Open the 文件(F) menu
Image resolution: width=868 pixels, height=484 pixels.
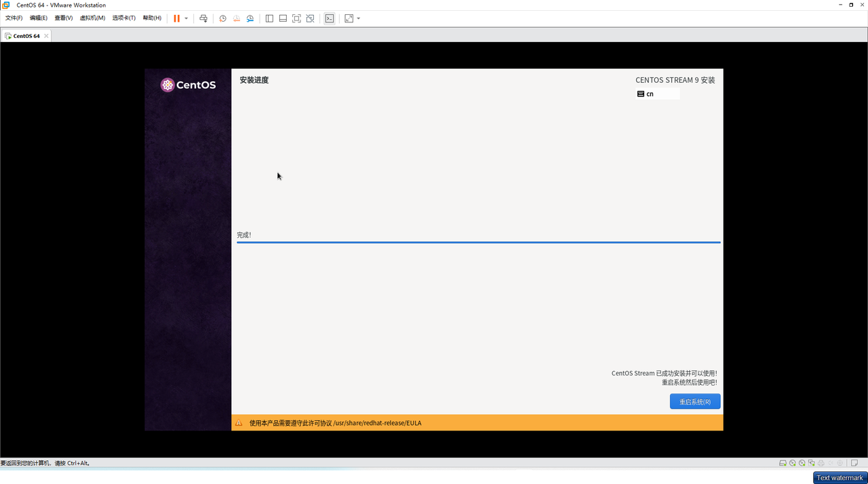pos(14,18)
